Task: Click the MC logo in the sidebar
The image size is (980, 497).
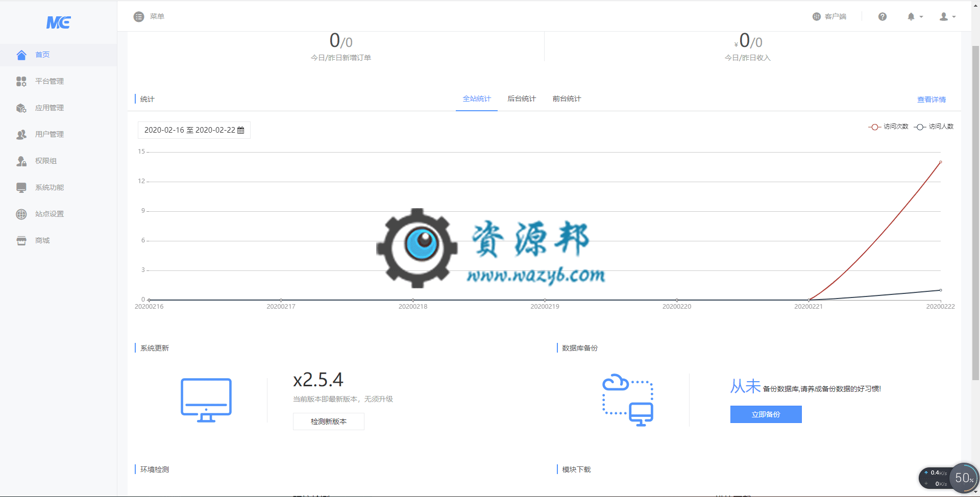Action: [58, 22]
